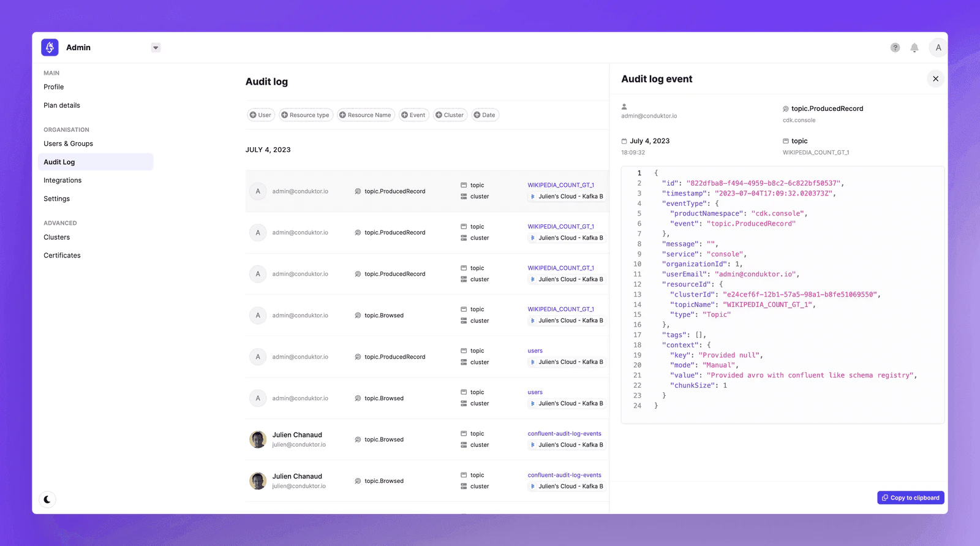Viewport: 980px width, 546px height.
Task: Open Certificates under Advanced
Action: pos(62,256)
